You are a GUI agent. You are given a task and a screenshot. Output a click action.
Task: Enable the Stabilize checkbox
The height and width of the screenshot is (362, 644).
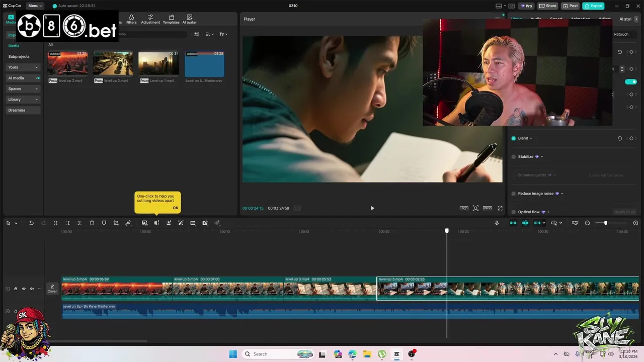tap(513, 157)
